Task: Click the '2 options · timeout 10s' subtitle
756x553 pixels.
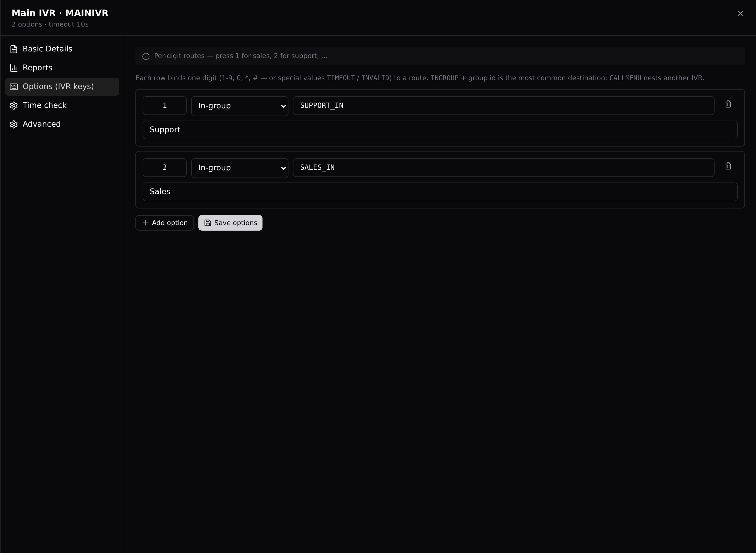Action: pos(50,24)
